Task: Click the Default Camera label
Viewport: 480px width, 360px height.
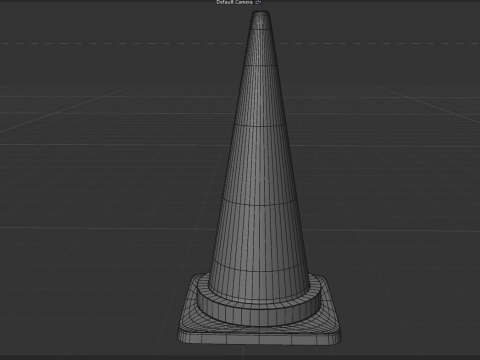Action: tap(234, 2)
